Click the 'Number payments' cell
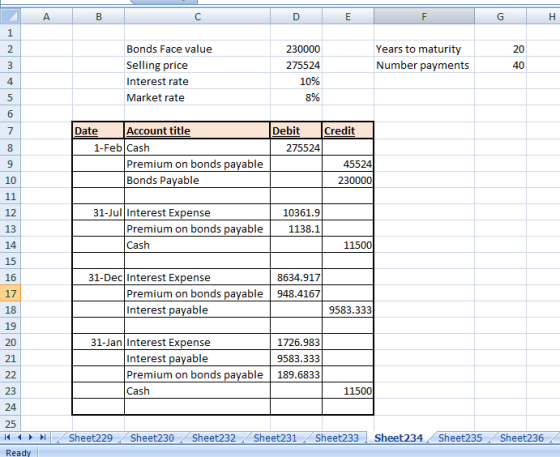560x457 pixels. click(424, 65)
